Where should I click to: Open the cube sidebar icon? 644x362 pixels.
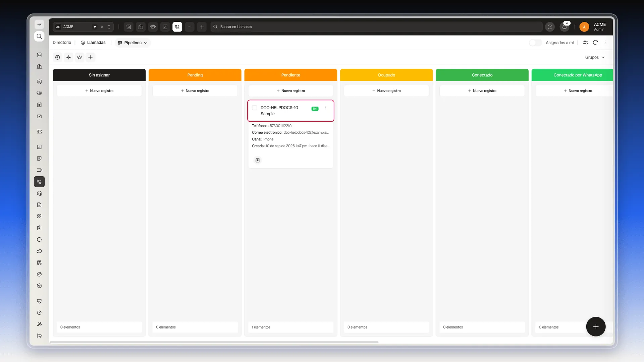(x=39, y=286)
